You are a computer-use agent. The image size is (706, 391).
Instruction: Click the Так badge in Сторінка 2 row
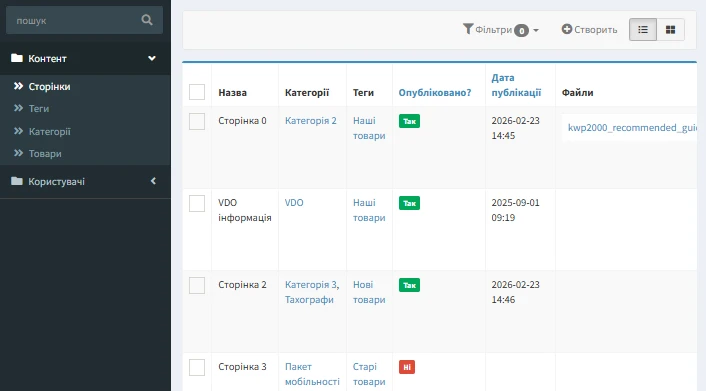[409, 285]
